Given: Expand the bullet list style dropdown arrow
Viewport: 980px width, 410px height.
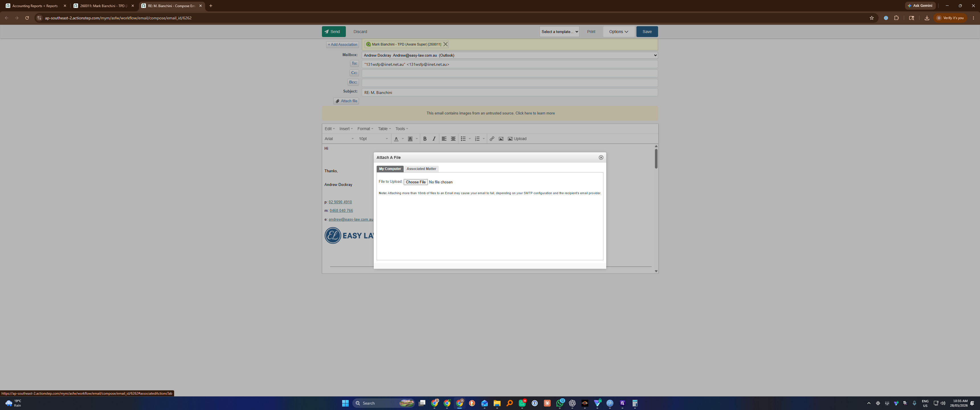Looking at the screenshot, I should 470,139.
